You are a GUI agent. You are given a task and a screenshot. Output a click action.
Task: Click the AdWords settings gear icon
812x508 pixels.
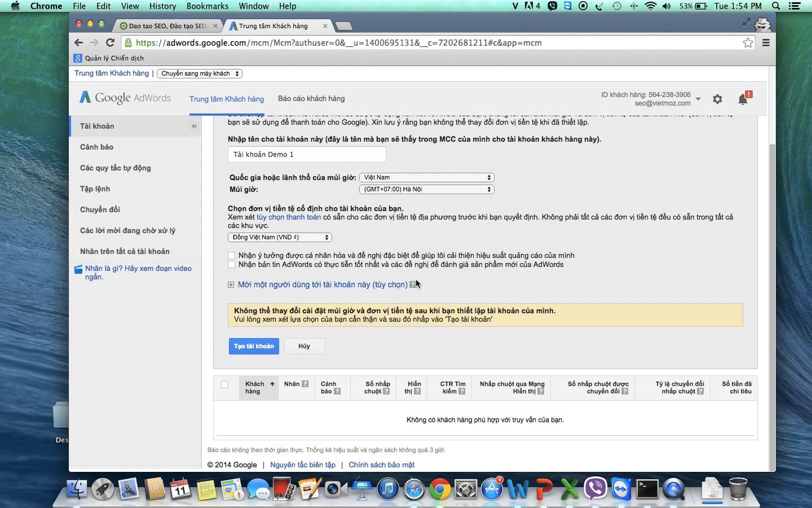(x=717, y=99)
